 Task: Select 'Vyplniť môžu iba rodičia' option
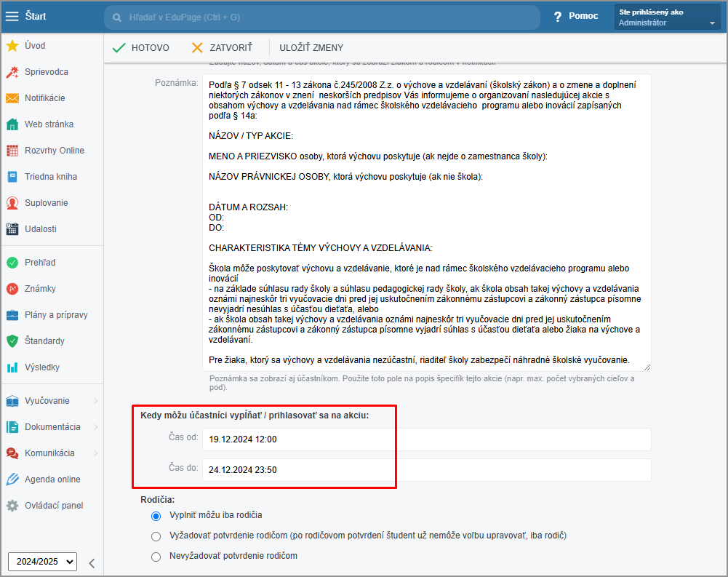(156, 516)
